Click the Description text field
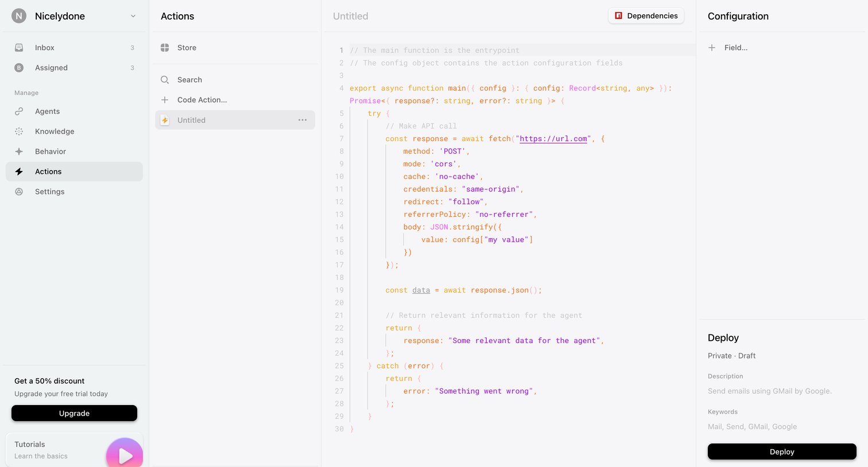 pos(782,391)
